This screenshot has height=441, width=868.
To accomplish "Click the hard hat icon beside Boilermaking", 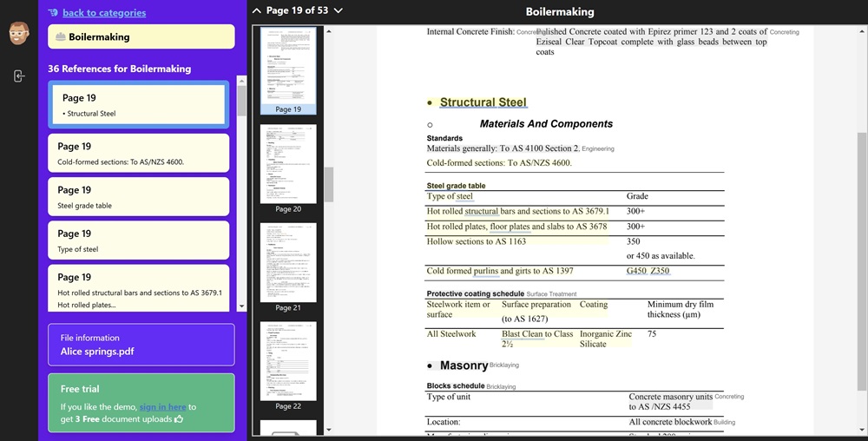I will (60, 37).
